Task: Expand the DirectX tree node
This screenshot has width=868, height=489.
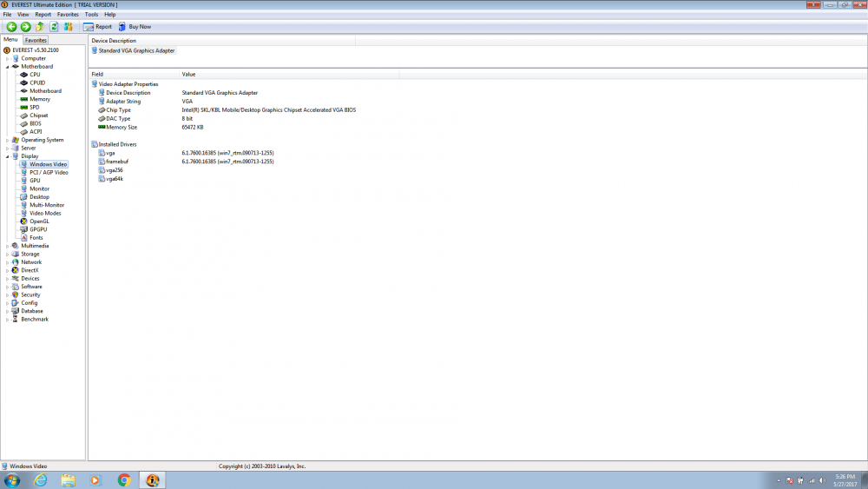Action: click(x=7, y=270)
